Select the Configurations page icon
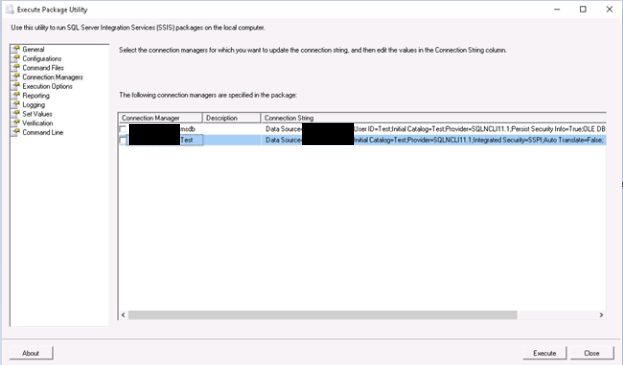Image resolution: width=623 pixels, height=365 pixels. click(x=15, y=58)
